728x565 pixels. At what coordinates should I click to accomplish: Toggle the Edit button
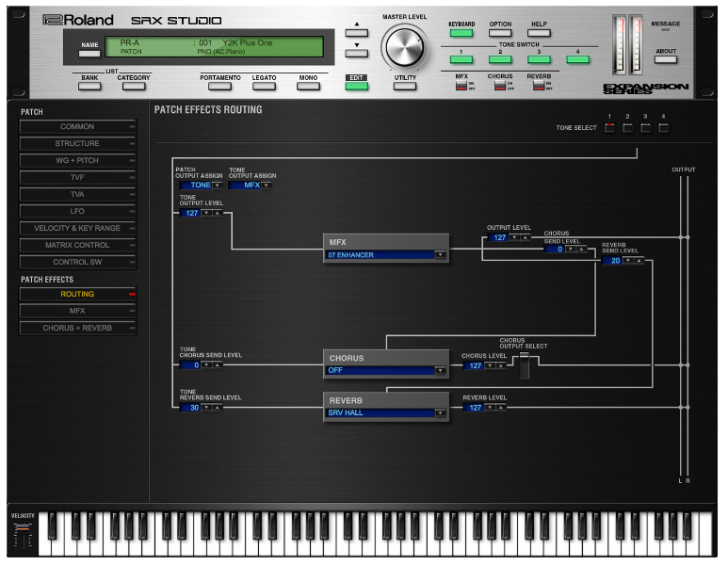tap(357, 86)
